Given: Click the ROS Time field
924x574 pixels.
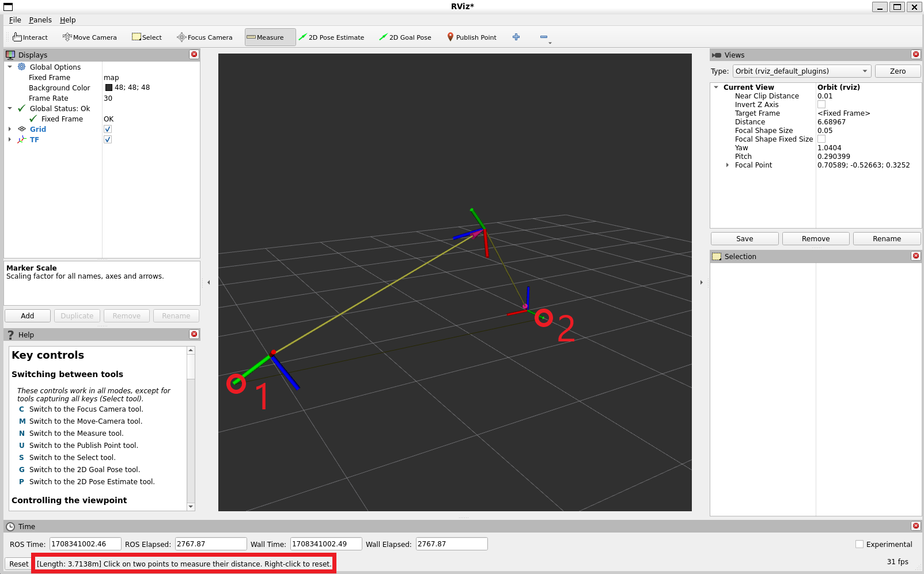Looking at the screenshot, I should point(85,544).
